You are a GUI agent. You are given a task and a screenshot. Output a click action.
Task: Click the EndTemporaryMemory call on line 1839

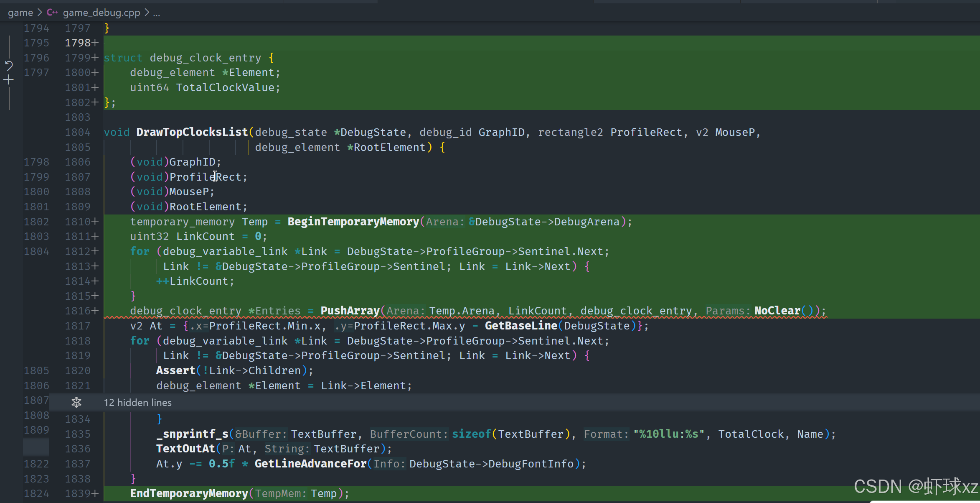(x=189, y=494)
